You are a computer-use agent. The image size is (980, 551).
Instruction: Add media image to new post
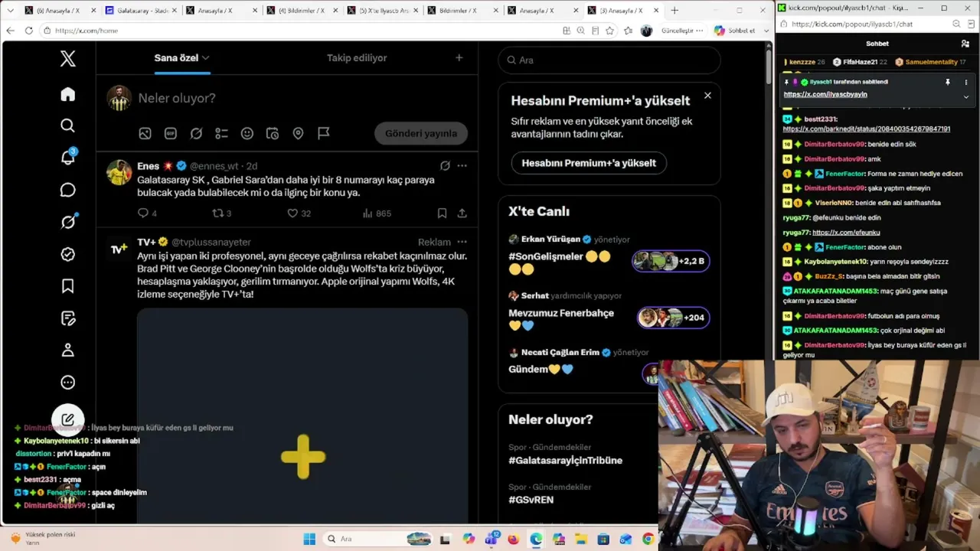coord(145,133)
